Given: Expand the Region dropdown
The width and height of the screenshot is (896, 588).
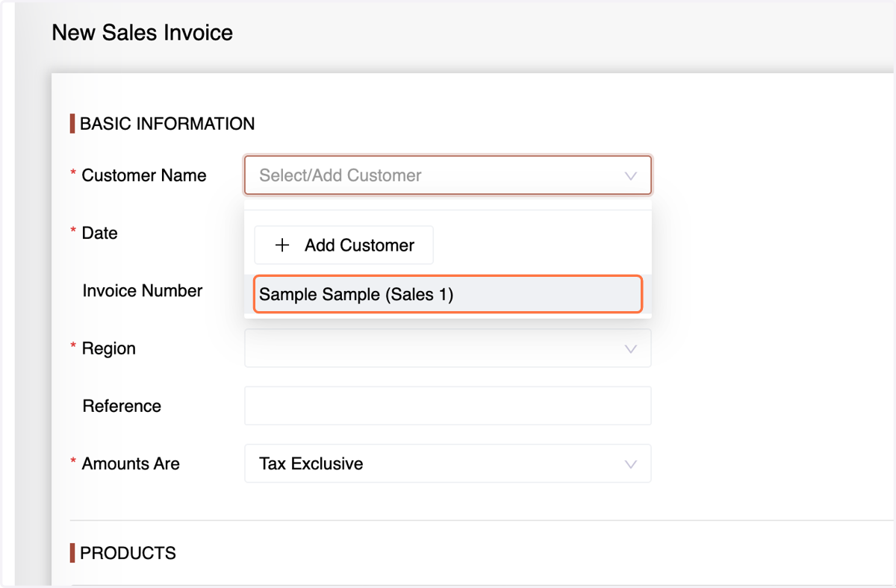Looking at the screenshot, I should coord(447,348).
